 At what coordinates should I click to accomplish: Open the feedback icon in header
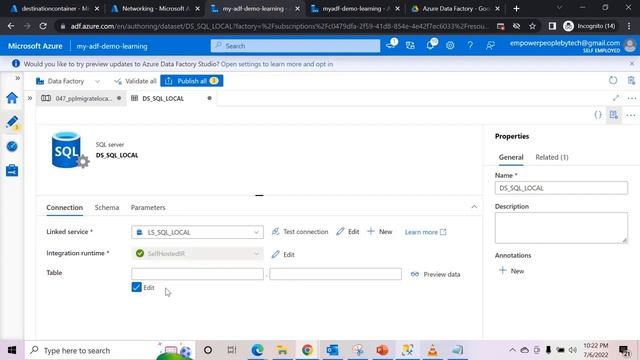pos(490,46)
